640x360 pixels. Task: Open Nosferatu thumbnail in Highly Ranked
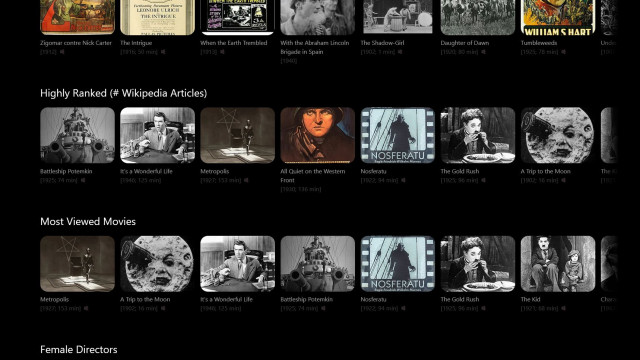pyautogui.click(x=398, y=135)
